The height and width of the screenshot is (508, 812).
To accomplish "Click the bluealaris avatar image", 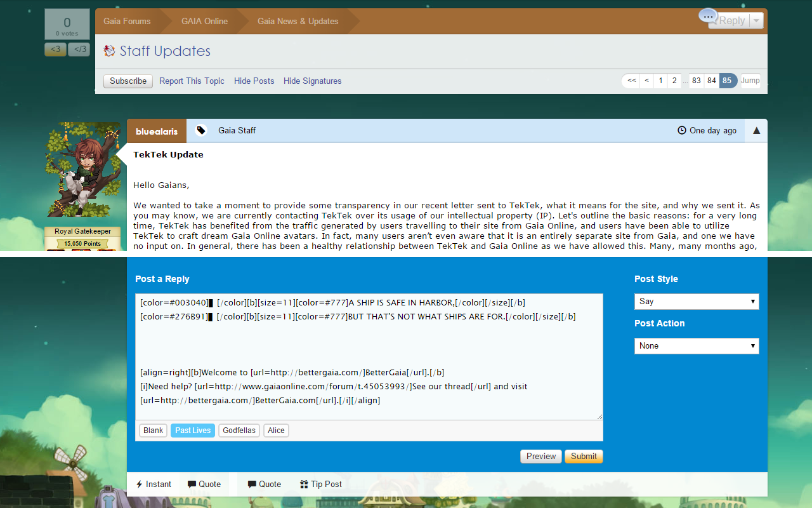I will click(83, 170).
